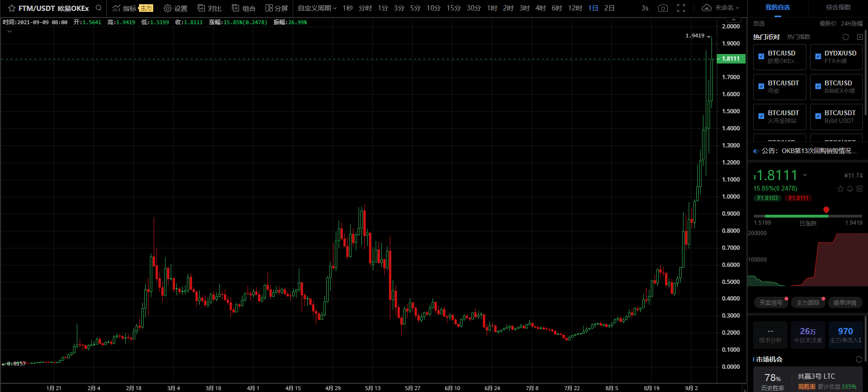
Task: Expand the chevron below the time info
Action: click(9, 31)
